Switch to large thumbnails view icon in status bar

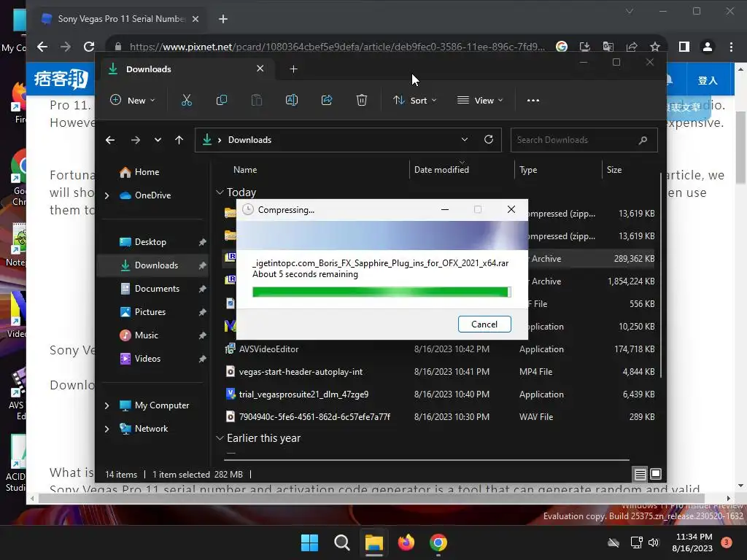click(656, 474)
